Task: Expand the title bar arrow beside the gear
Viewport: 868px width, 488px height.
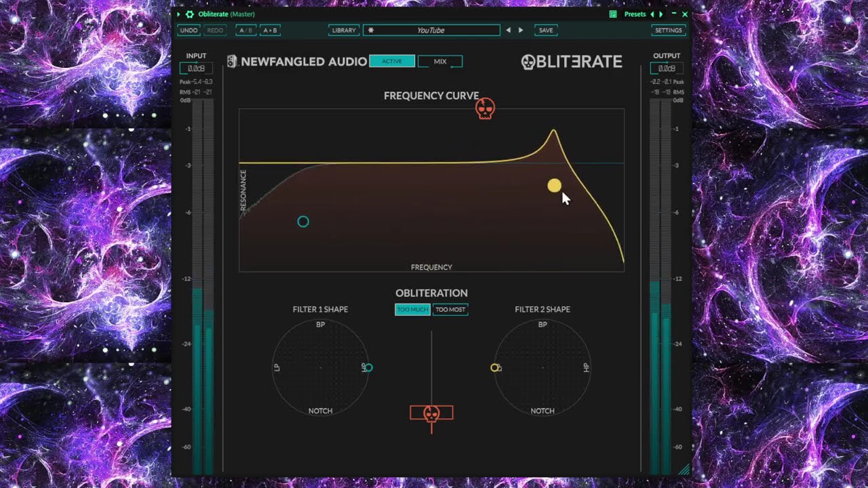Action: (x=179, y=14)
